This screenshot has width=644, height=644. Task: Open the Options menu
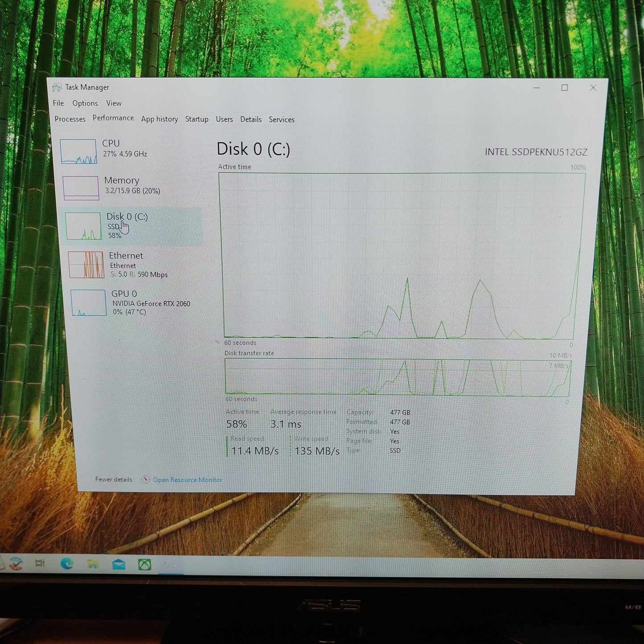pyautogui.click(x=85, y=103)
